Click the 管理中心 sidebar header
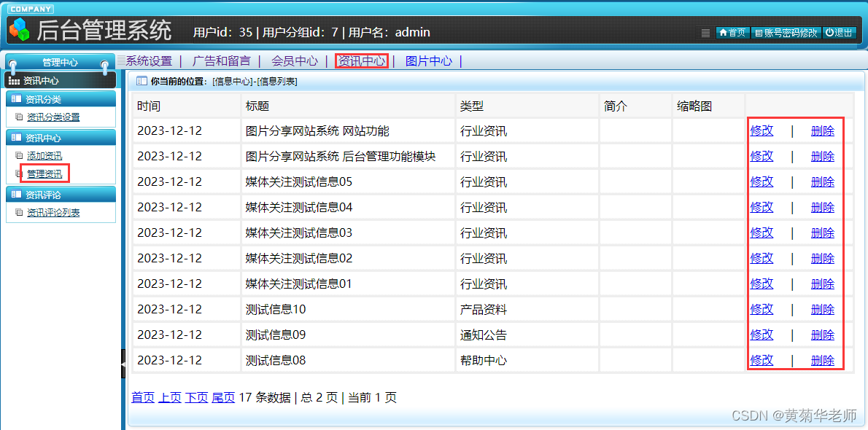This screenshot has height=430, width=868. pyautogui.click(x=60, y=63)
